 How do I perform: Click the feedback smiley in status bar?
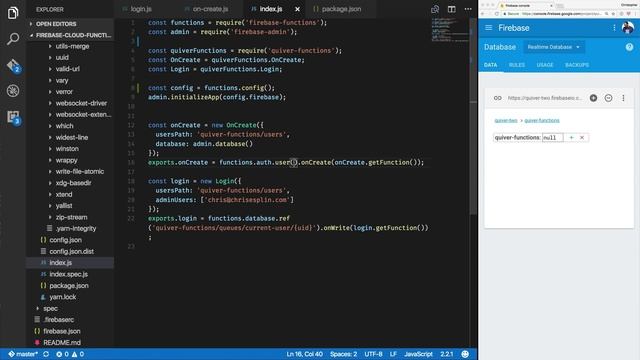[465, 354]
